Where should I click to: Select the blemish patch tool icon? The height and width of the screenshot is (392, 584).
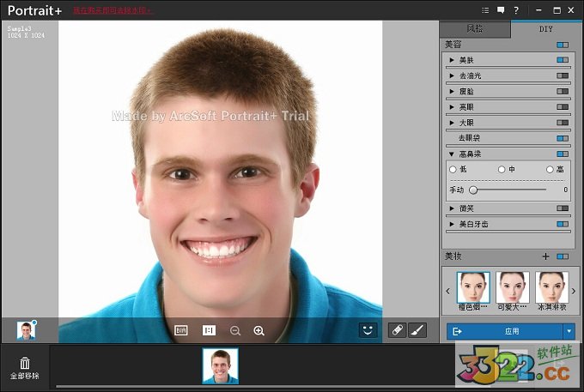396,329
